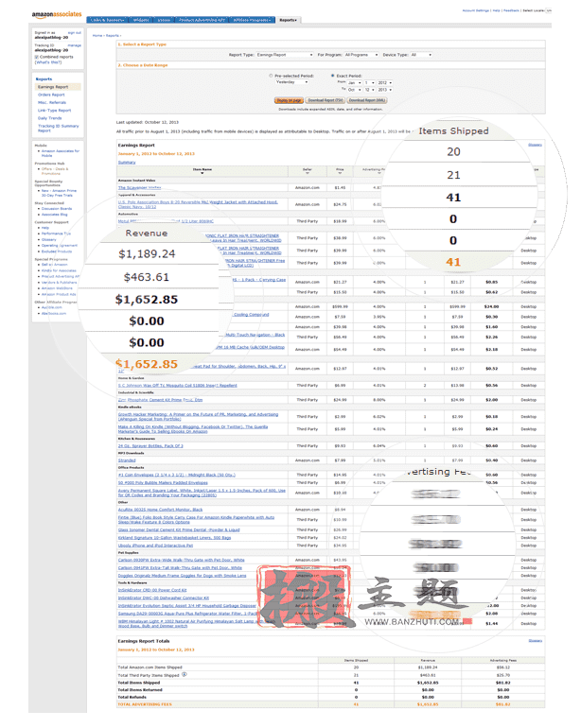Open Growth Hacker Marketing ebook link

coord(198,416)
